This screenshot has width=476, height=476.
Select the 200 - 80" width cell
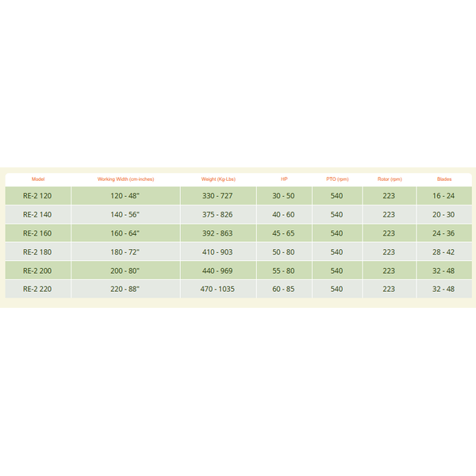coord(125,271)
